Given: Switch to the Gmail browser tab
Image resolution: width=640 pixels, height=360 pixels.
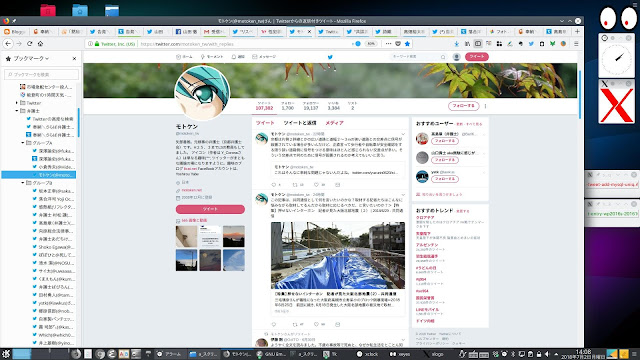Looking at the screenshot, I should (x=215, y=31).
